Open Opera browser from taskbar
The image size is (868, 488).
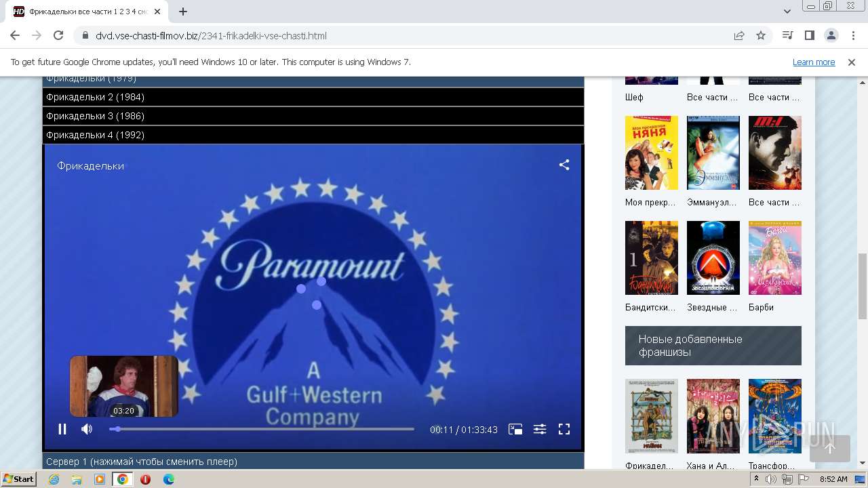(145, 479)
